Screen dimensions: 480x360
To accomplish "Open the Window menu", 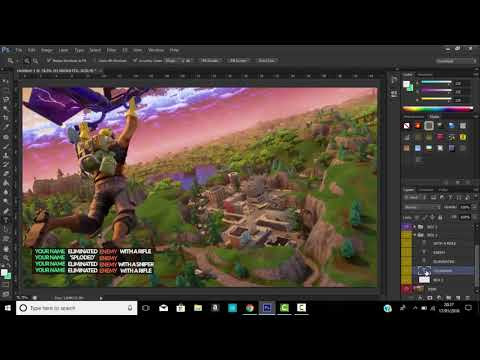I will point(156,50).
